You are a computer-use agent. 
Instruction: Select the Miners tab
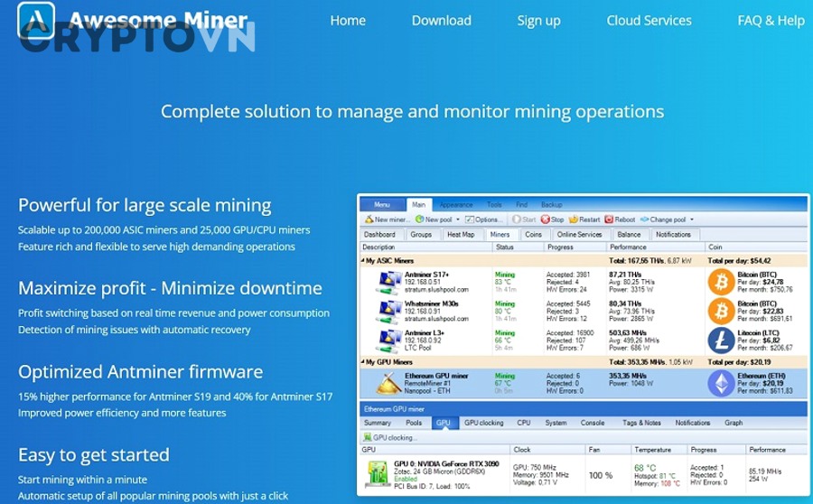500,234
